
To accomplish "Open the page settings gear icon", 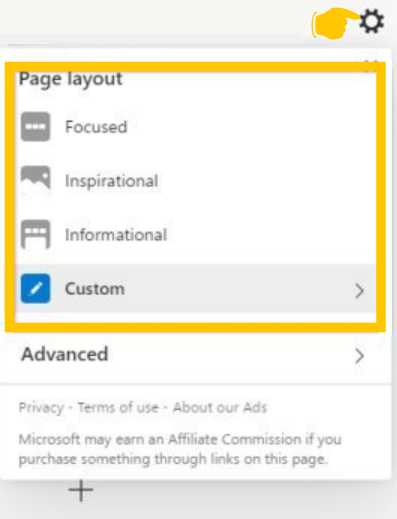I will tap(372, 21).
